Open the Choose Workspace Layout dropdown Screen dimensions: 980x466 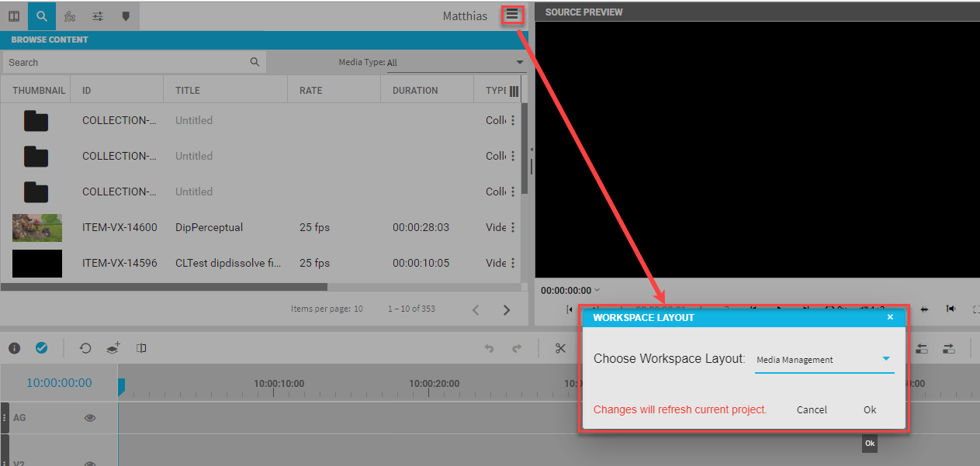[x=885, y=359]
